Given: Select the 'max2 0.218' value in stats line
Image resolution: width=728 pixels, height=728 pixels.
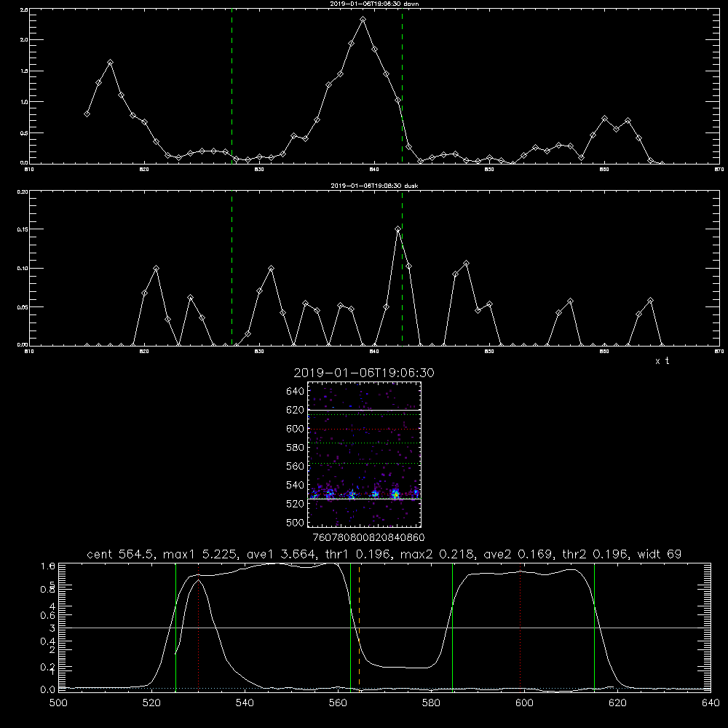Looking at the screenshot, I should [x=436, y=554].
